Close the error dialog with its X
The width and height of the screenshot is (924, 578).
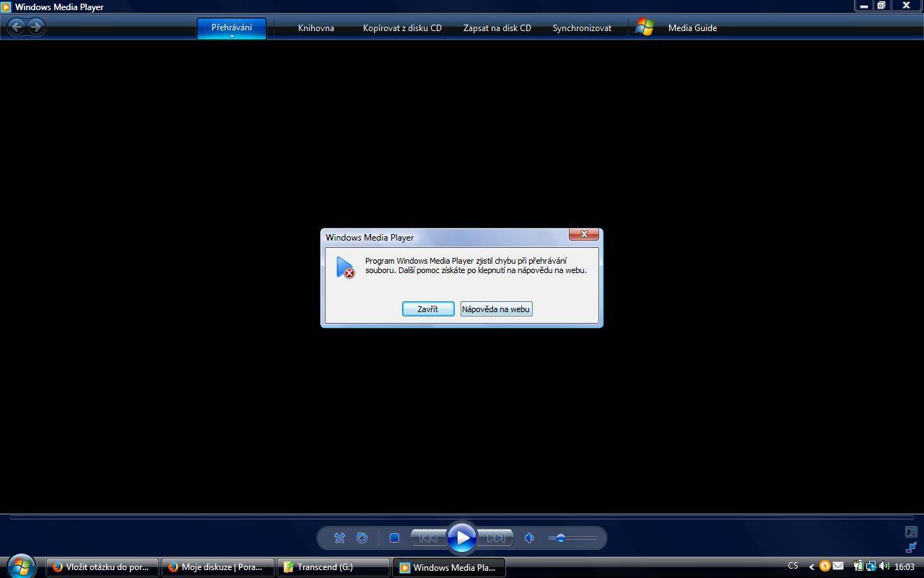584,234
